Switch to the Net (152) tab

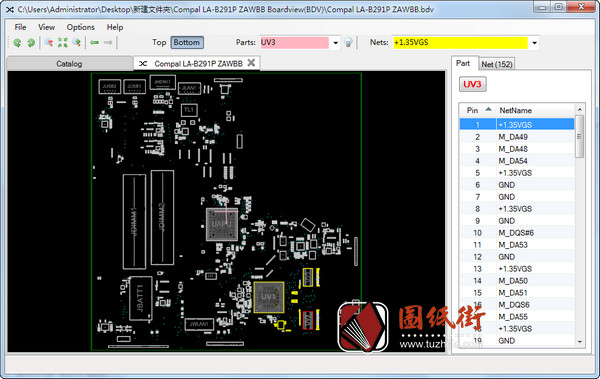pos(497,64)
